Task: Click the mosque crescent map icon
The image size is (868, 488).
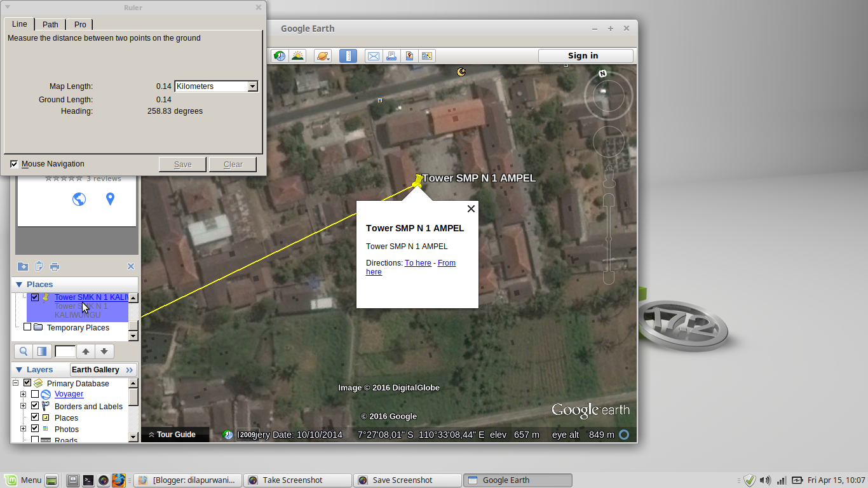Action: tap(461, 72)
